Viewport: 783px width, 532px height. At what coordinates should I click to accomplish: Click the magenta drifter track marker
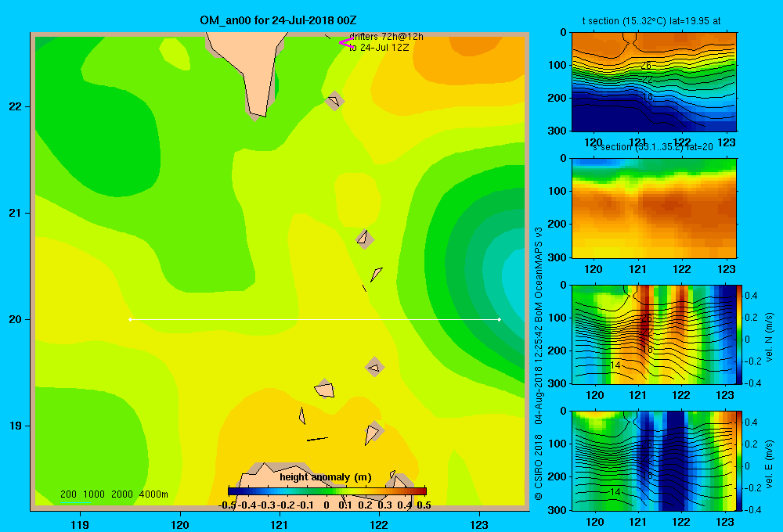pos(346,43)
